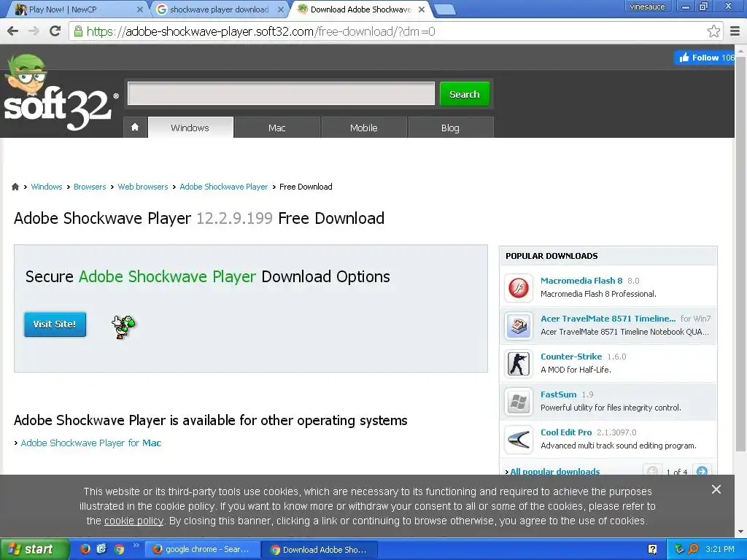Open a new browser tab
747x560 pixels.
point(445,9)
